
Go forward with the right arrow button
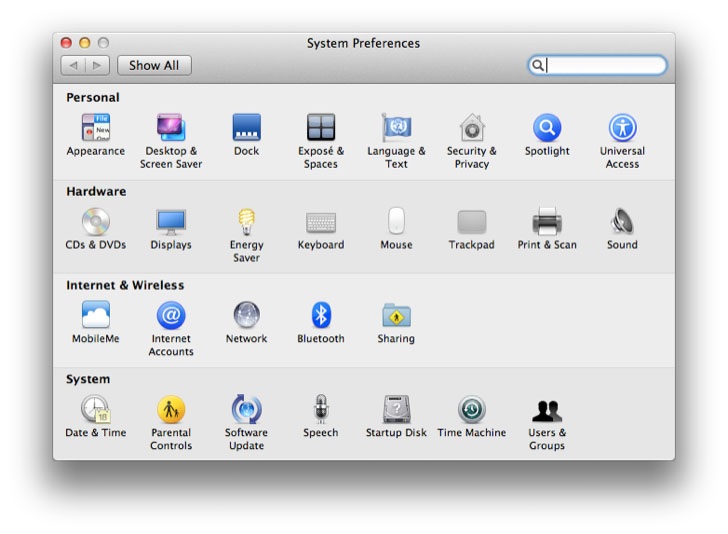tap(98, 65)
